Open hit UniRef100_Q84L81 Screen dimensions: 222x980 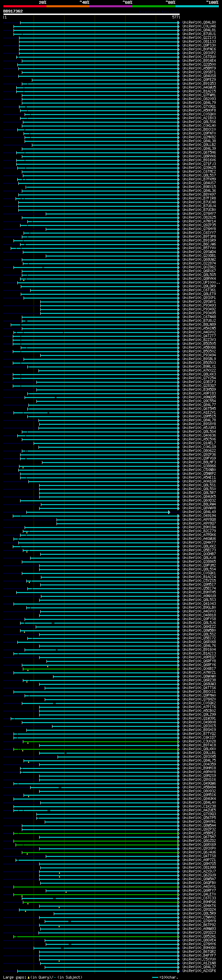click(199, 30)
